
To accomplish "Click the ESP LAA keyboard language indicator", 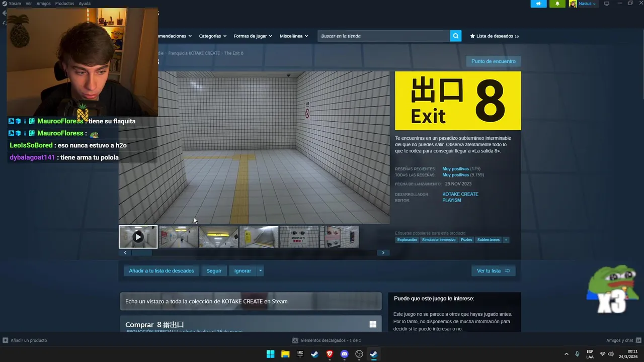I will coord(590,354).
